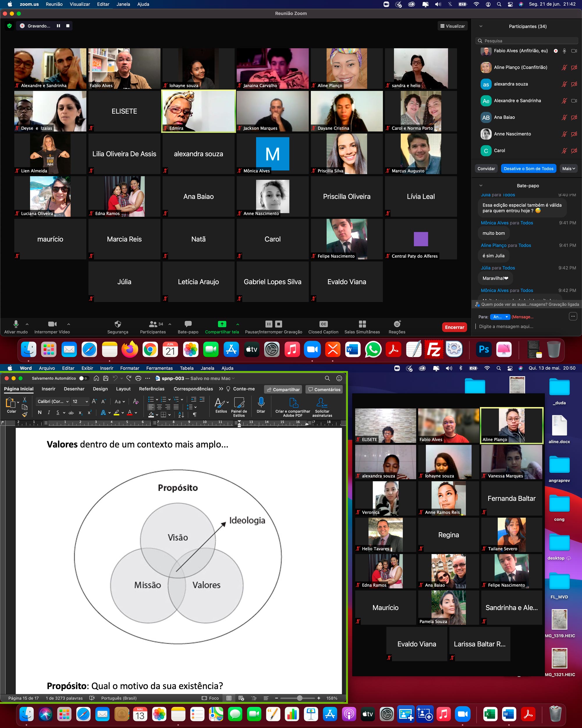Click Desative o Som de Todos button

(528, 169)
